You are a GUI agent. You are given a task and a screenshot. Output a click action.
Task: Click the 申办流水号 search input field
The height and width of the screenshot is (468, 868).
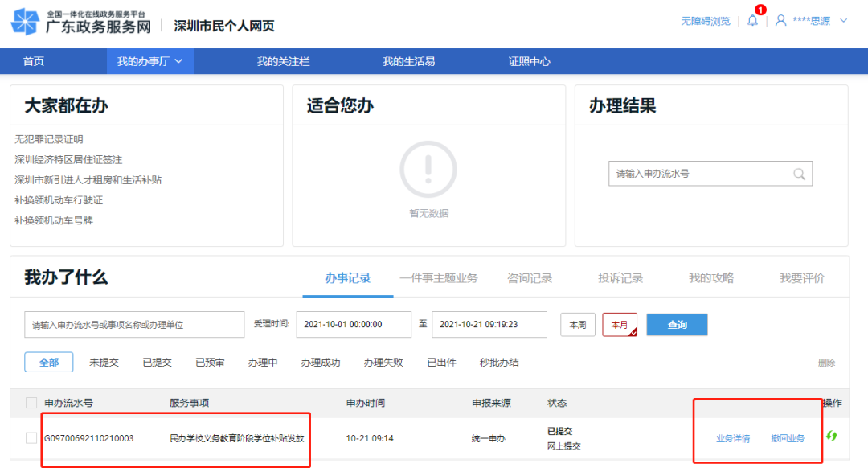point(134,325)
